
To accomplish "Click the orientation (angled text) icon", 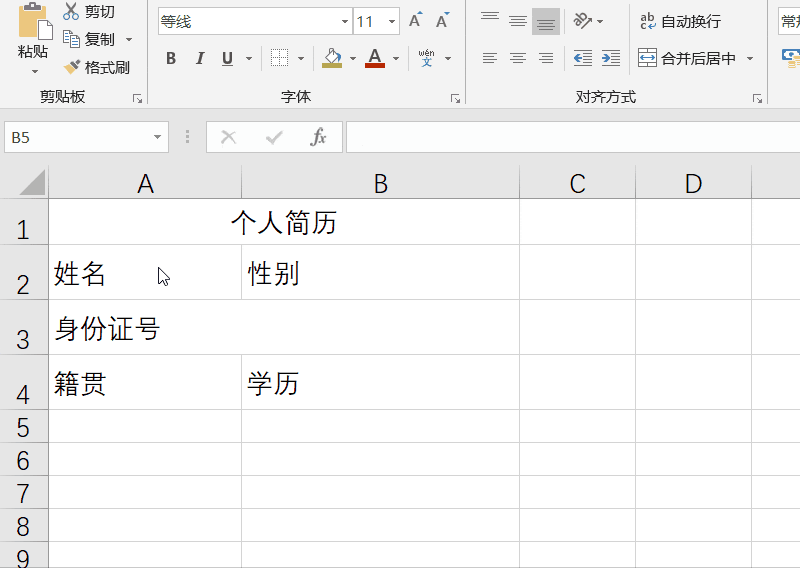I will (582, 21).
